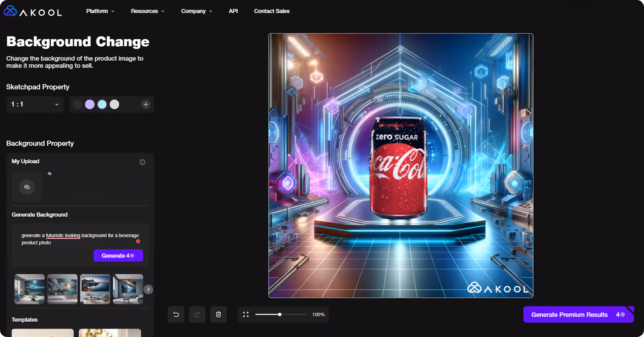Click the Templates heading
Viewport: 644px width, 337px height.
click(x=25, y=320)
